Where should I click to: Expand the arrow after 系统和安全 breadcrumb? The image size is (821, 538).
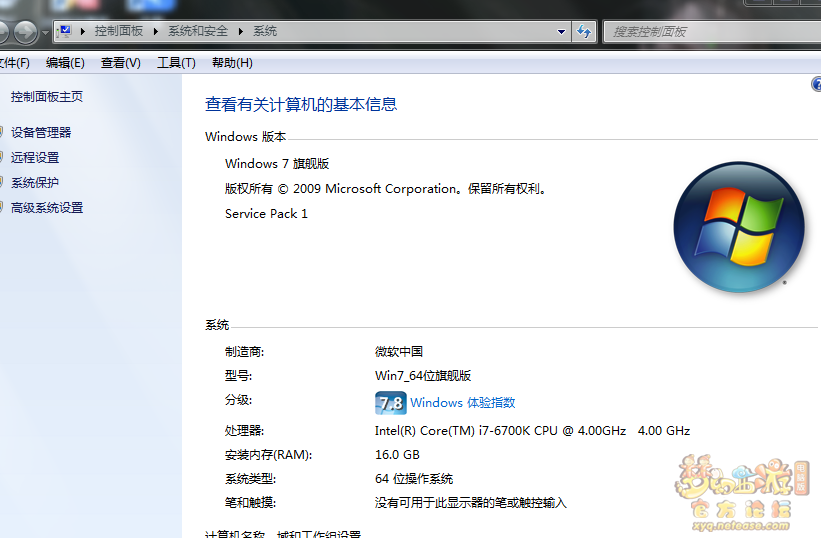(241, 31)
